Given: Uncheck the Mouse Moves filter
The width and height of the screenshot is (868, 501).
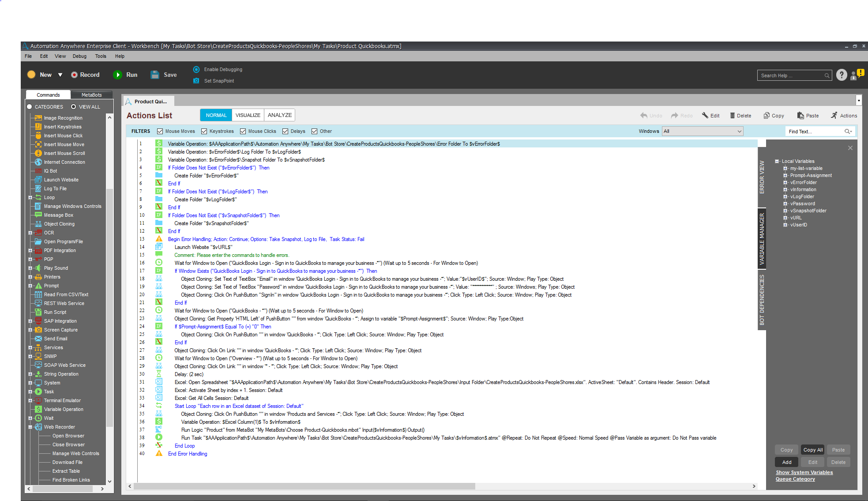Looking at the screenshot, I should point(160,131).
